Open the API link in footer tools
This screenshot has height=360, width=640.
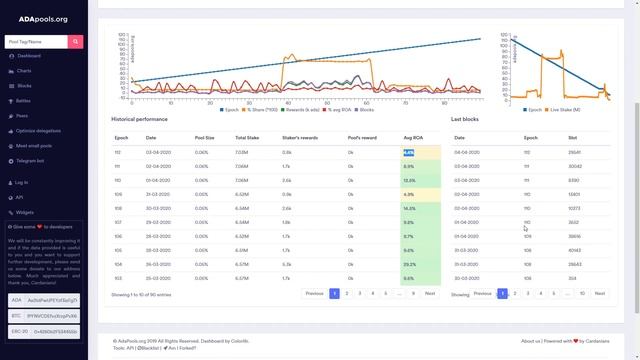click(130, 348)
